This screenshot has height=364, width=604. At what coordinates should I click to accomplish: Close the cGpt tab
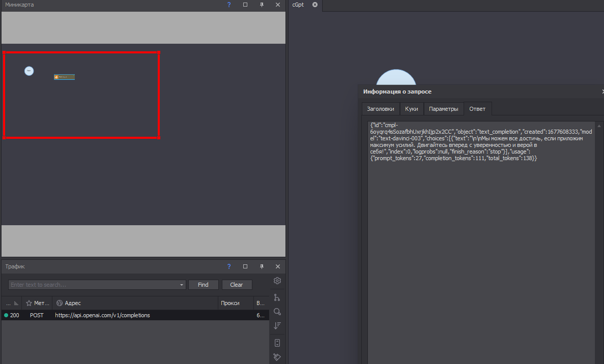pyautogui.click(x=314, y=5)
